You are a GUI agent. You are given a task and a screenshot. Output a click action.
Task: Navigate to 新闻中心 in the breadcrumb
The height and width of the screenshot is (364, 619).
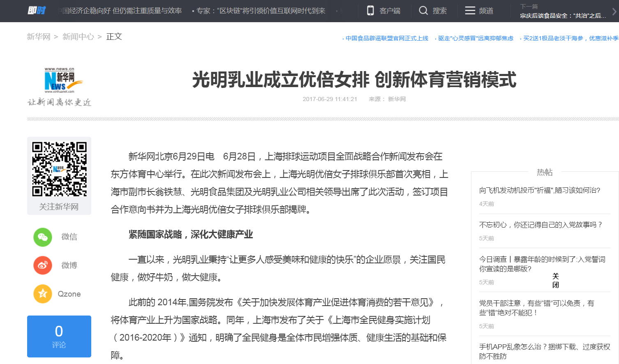78,36
